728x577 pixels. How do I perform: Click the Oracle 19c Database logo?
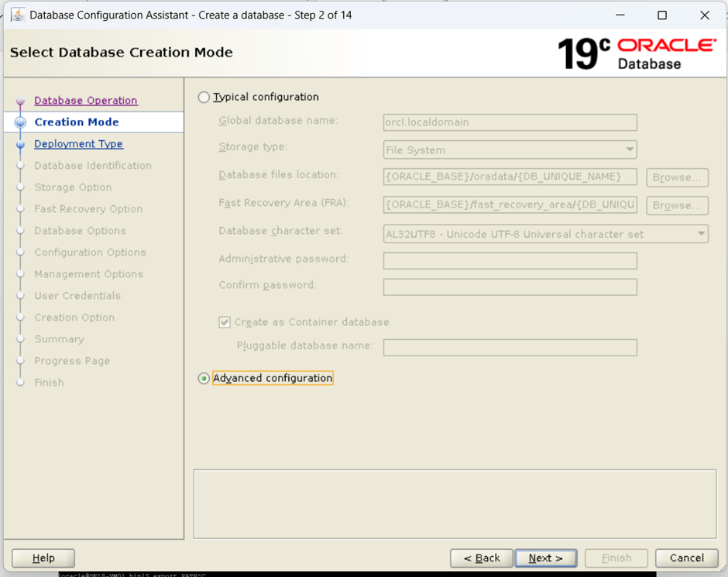point(636,53)
